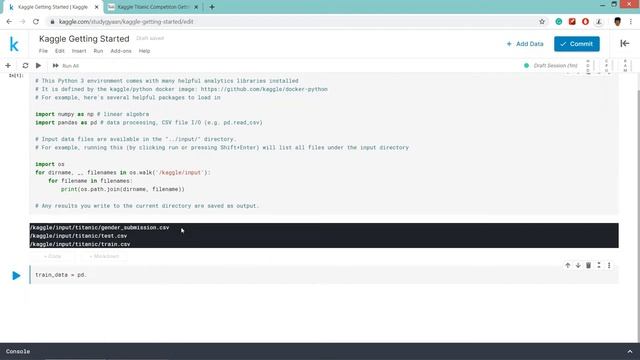
Task: Run the train_data cell with blue play button
Action: 16,276
